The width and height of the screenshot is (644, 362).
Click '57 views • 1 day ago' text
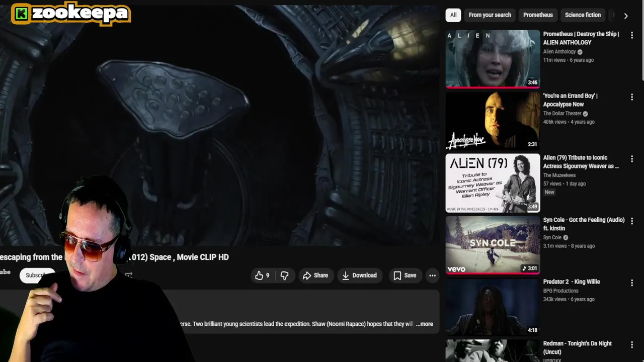(565, 184)
